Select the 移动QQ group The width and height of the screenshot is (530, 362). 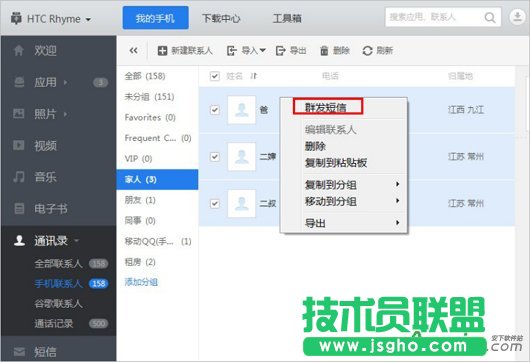pyautogui.click(x=157, y=241)
